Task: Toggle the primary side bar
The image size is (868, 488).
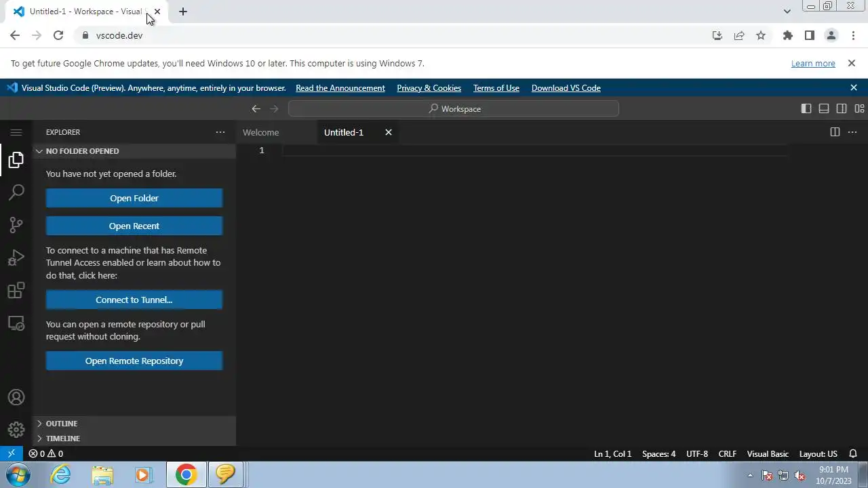Action: pyautogui.click(x=806, y=108)
